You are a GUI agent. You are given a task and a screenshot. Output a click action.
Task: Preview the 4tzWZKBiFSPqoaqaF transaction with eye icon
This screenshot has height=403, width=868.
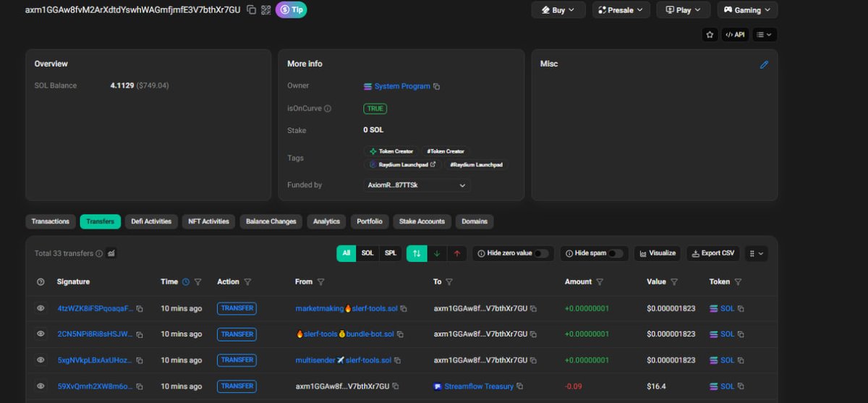(41, 308)
